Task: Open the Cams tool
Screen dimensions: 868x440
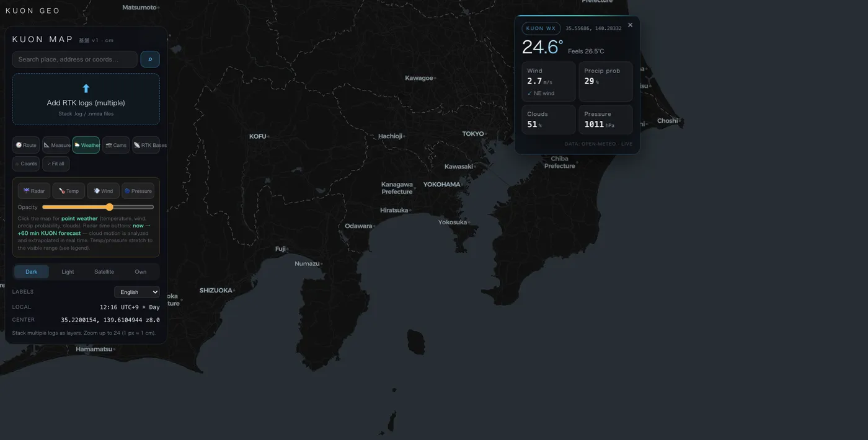Action: click(x=116, y=145)
